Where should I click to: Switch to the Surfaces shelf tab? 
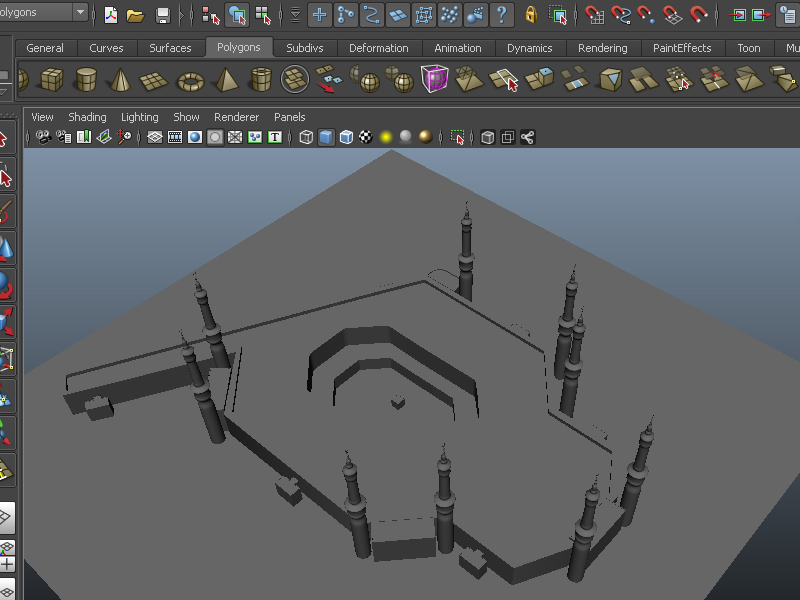coord(170,48)
